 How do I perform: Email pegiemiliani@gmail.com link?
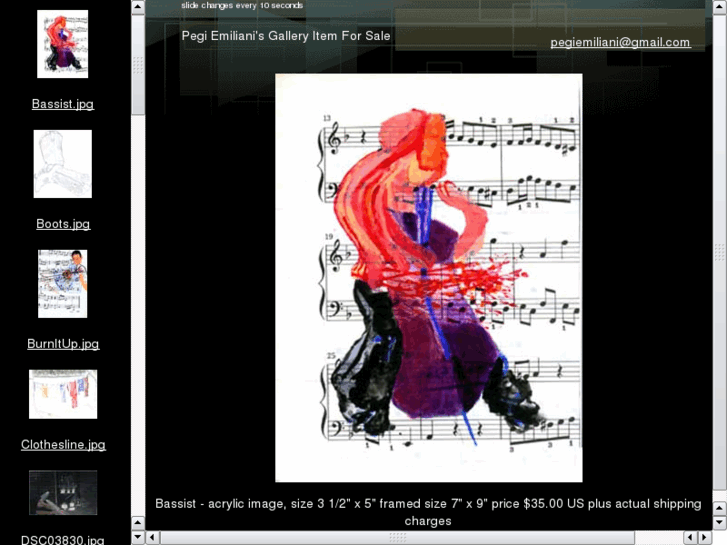620,42
